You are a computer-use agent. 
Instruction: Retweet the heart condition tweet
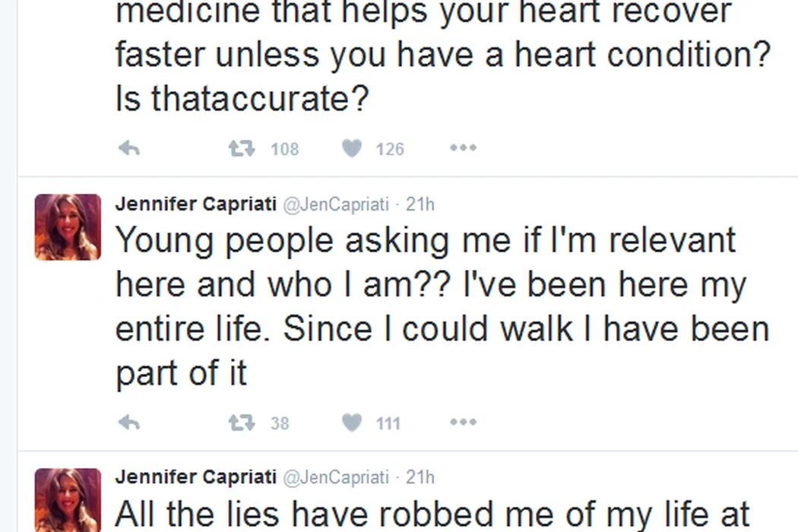click(241, 149)
